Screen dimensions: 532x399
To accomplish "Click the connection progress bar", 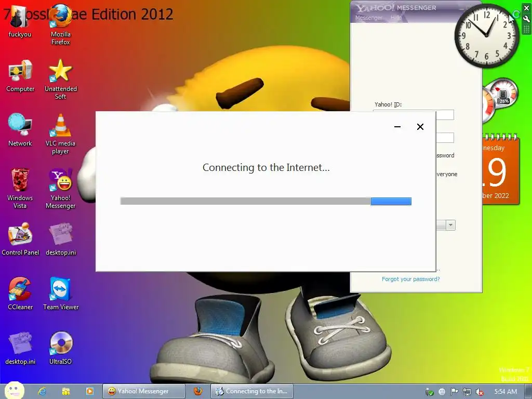I will click(265, 201).
